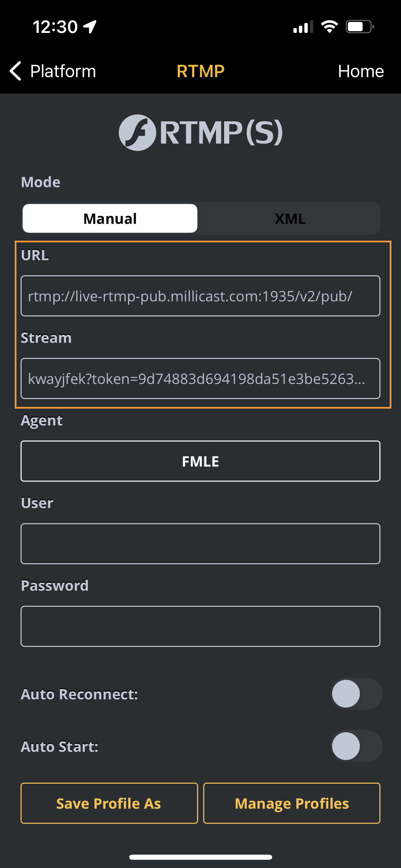
Task: Tap the User input field
Action: click(200, 544)
